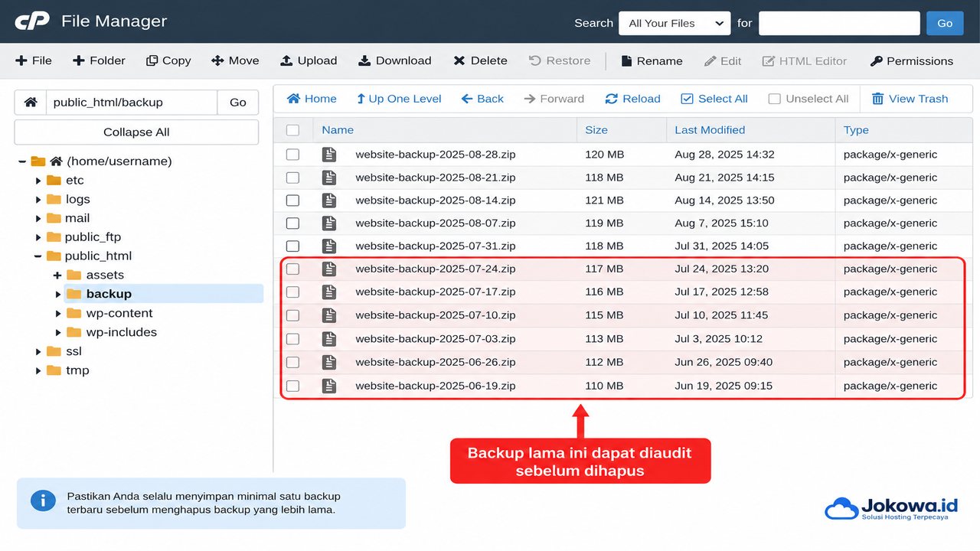Collapse the (home/username) root node
Image resolution: width=980 pixels, height=551 pixels.
click(21, 161)
